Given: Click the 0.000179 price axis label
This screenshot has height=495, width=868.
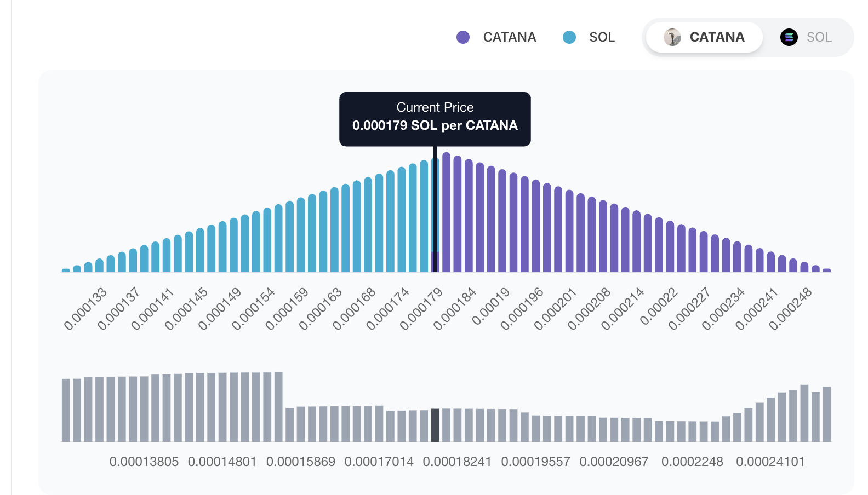Looking at the screenshot, I should tap(421, 309).
